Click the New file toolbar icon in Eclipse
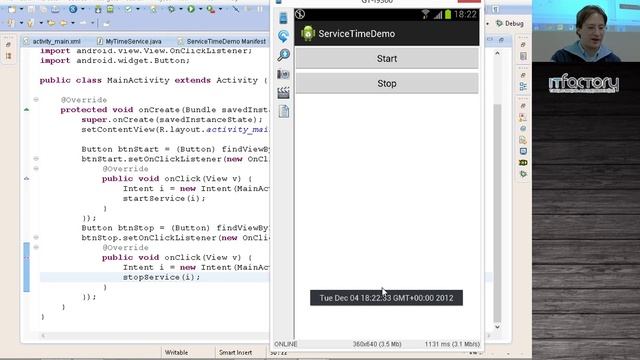 coord(11,9)
